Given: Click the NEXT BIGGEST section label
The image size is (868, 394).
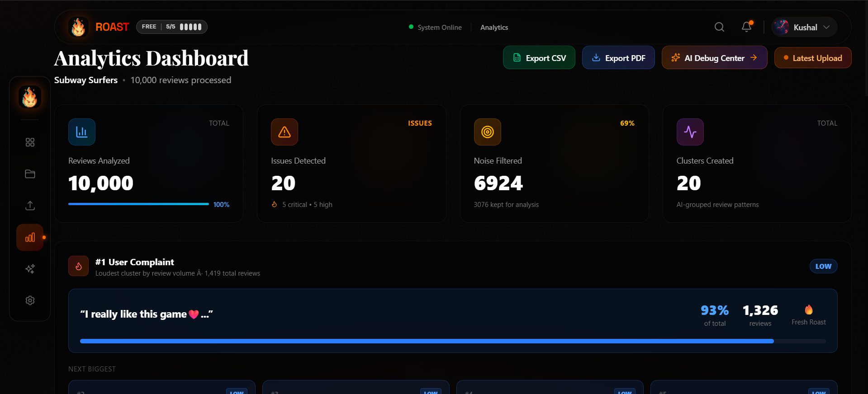Looking at the screenshot, I should 92,369.
